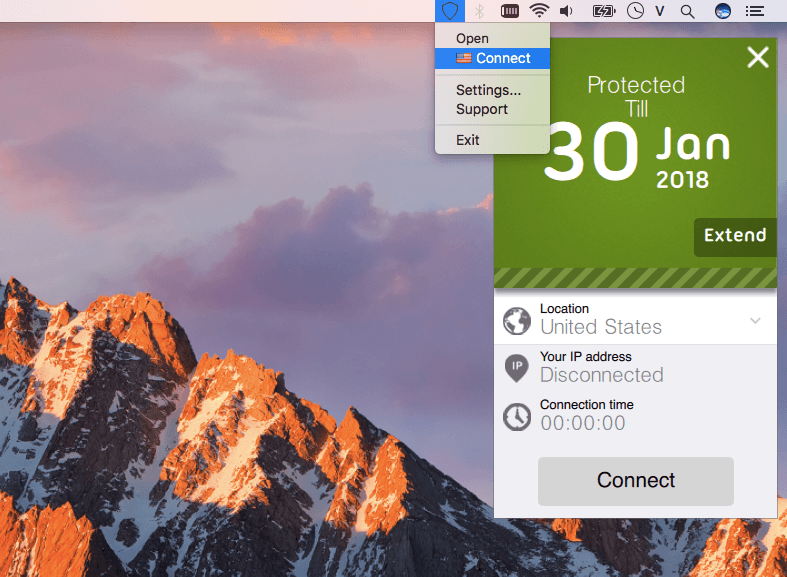Open Notification Center list icon
The height and width of the screenshot is (577, 787).
(754, 11)
